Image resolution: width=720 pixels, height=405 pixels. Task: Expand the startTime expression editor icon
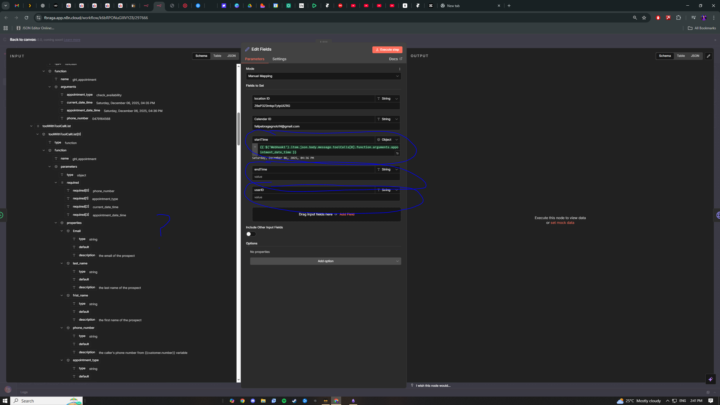pyautogui.click(x=397, y=153)
